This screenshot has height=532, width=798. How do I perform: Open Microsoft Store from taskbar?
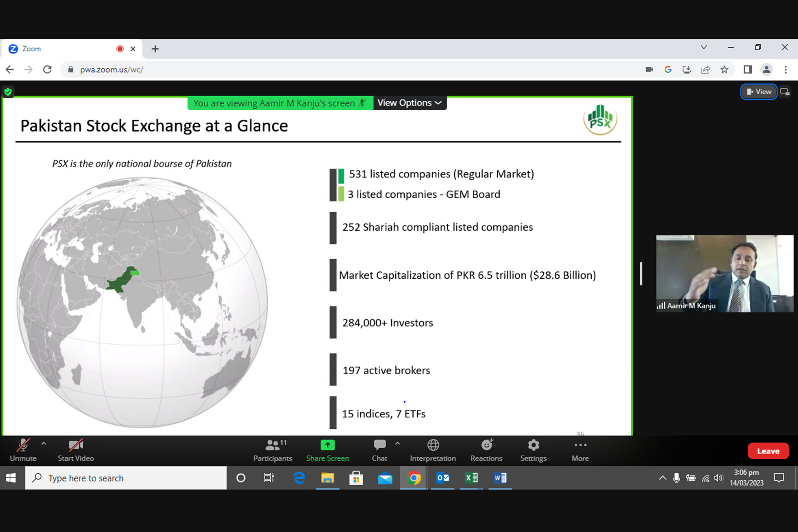pos(356,478)
